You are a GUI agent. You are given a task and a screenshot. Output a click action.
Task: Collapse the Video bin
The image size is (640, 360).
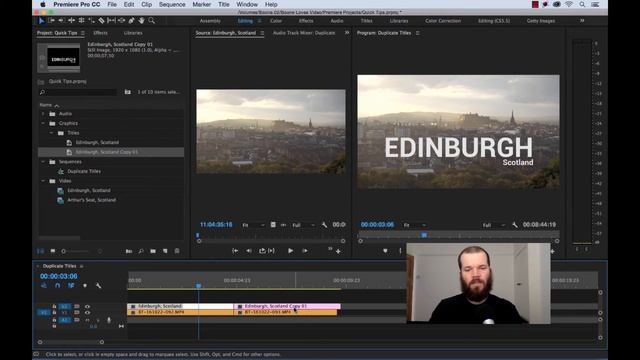pos(43,181)
